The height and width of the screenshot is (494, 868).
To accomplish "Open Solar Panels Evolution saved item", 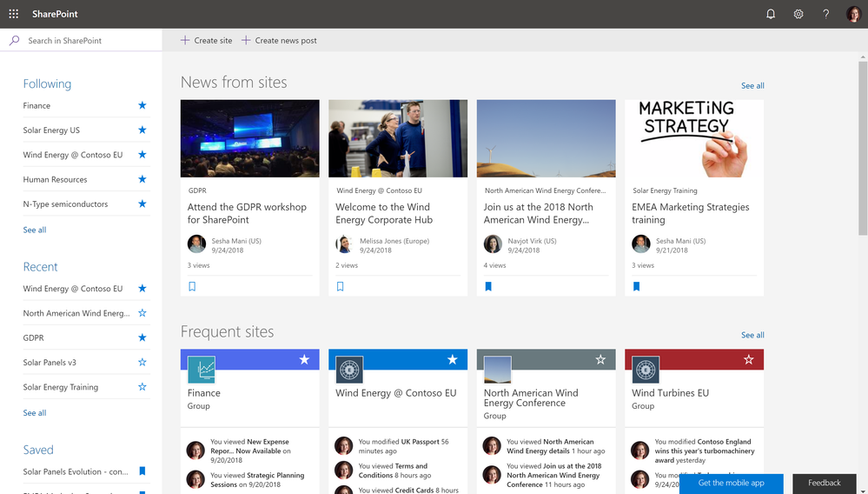I will [76, 472].
